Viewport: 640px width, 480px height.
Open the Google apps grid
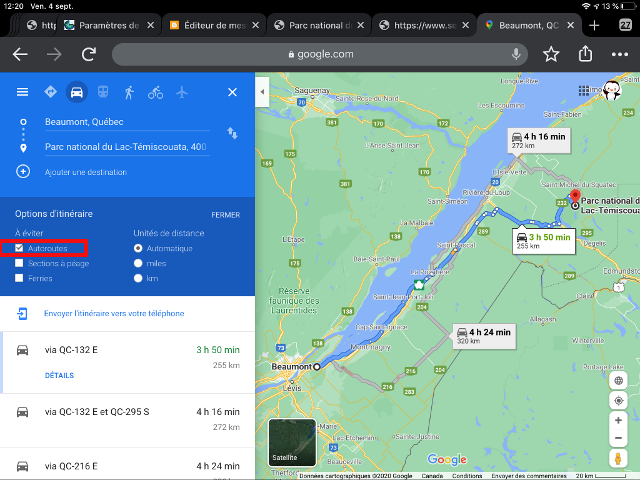[x=584, y=90]
